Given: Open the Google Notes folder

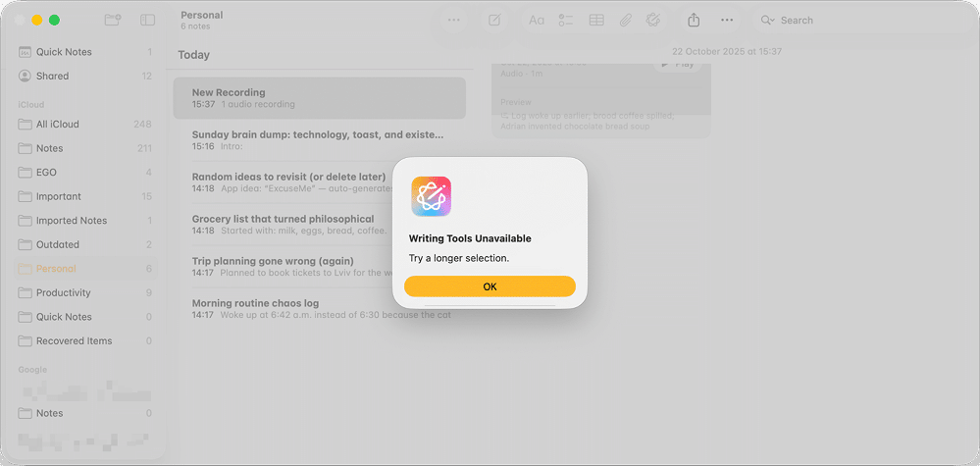Looking at the screenshot, I should 85,413.
